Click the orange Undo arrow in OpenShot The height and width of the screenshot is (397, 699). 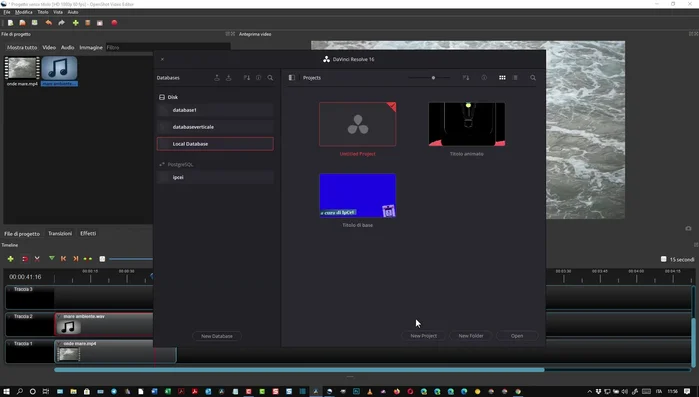click(x=49, y=23)
